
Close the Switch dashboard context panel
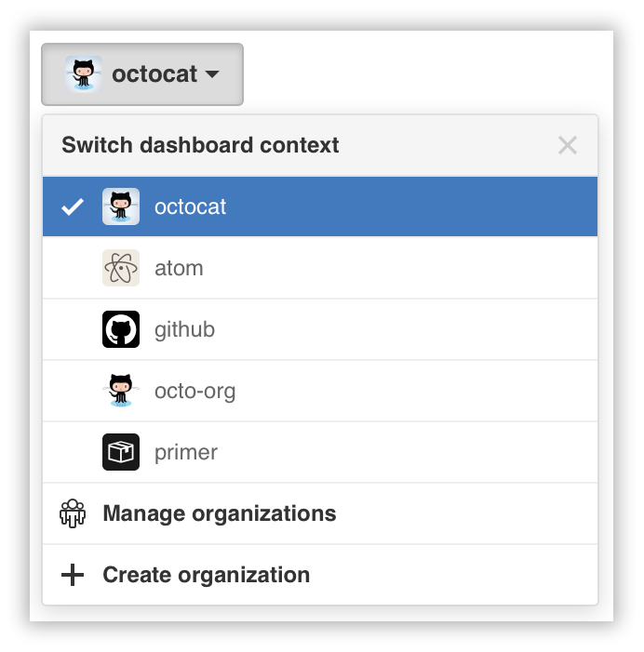[x=567, y=145]
